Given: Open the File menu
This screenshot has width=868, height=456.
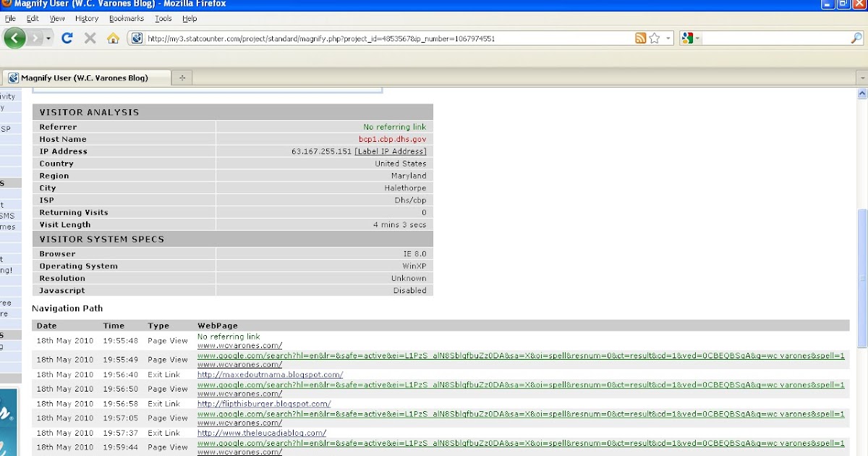Looking at the screenshot, I should pos(10,18).
